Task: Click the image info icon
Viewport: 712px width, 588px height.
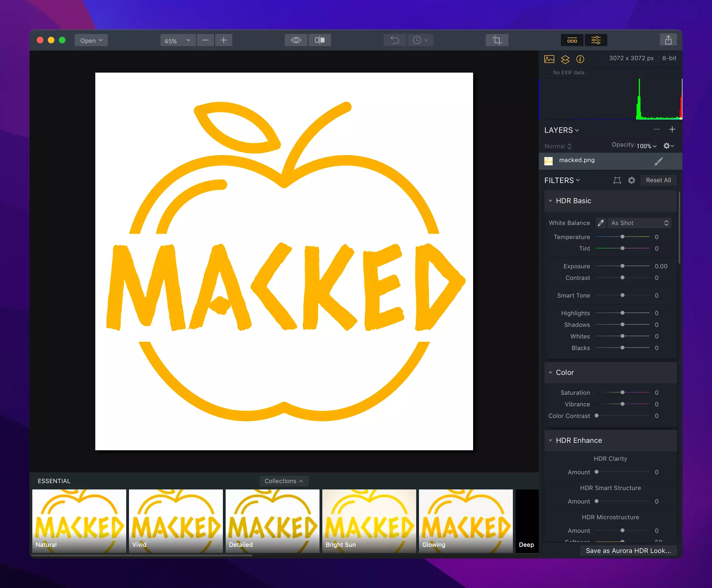Action: pyautogui.click(x=580, y=59)
